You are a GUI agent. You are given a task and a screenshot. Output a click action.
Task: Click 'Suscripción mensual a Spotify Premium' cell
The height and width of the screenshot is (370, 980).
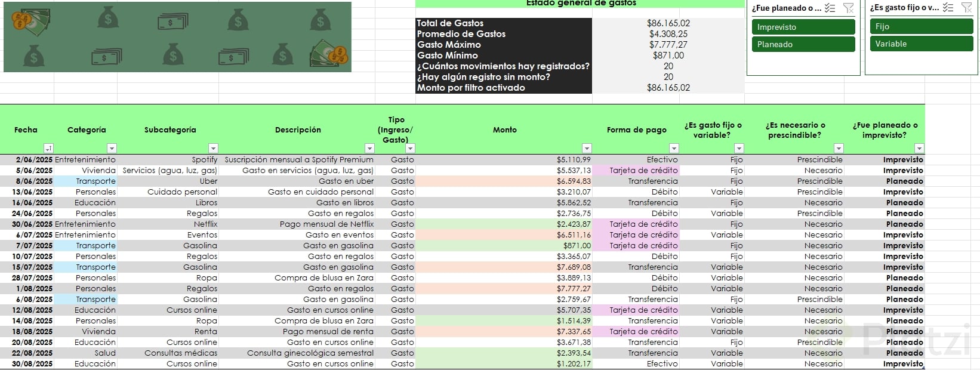pyautogui.click(x=297, y=159)
